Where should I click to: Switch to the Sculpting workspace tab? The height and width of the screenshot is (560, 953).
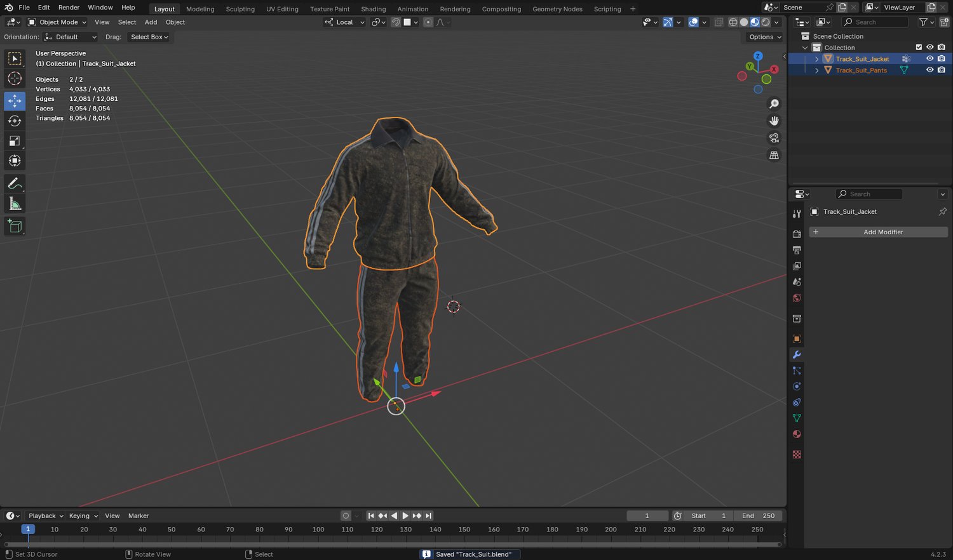coord(240,9)
